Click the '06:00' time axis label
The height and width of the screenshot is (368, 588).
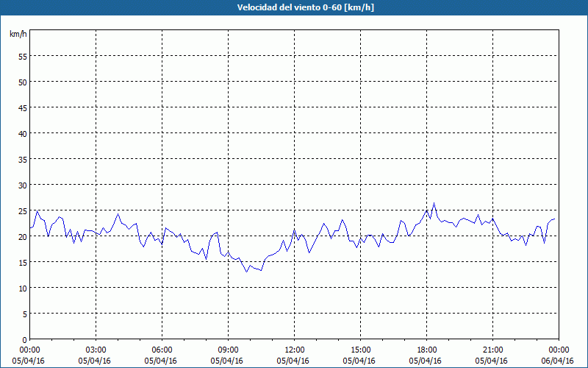pyautogui.click(x=162, y=350)
